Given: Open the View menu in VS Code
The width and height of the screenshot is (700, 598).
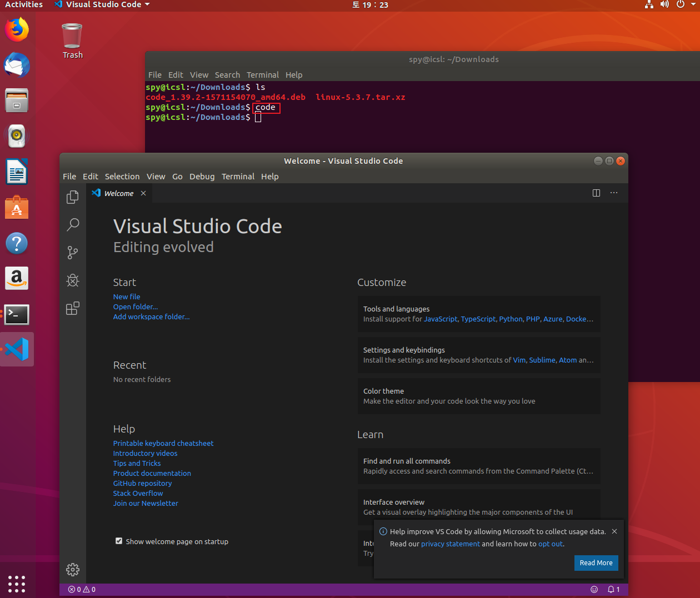Looking at the screenshot, I should [x=156, y=177].
